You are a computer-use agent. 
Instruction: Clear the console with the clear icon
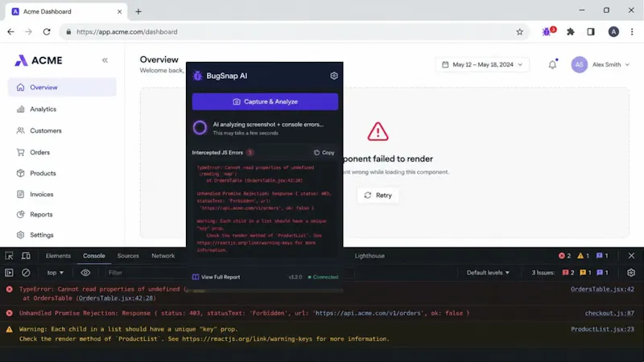pyautogui.click(x=26, y=273)
